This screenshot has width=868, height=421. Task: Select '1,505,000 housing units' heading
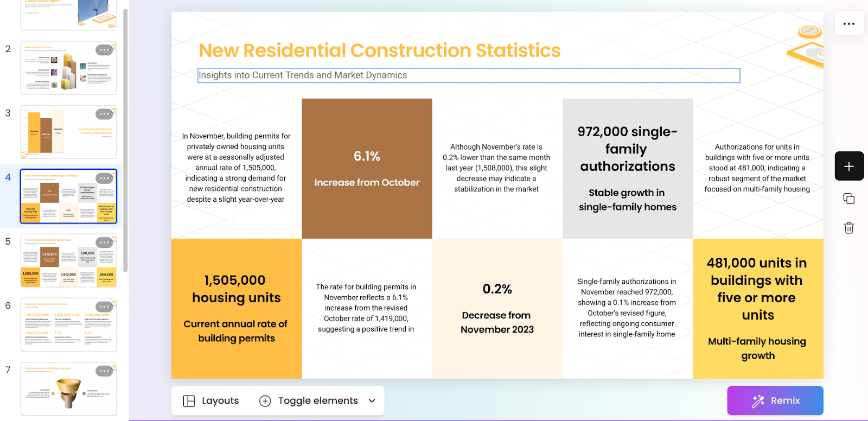pos(237,289)
